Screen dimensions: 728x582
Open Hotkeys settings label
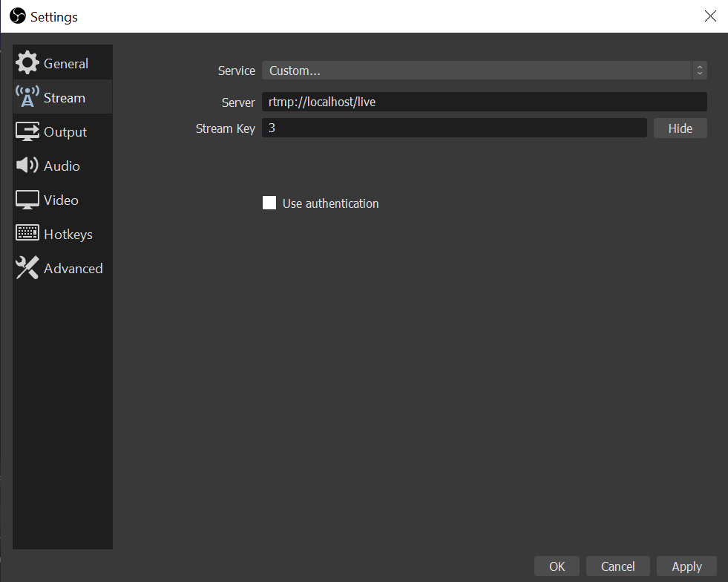(68, 235)
